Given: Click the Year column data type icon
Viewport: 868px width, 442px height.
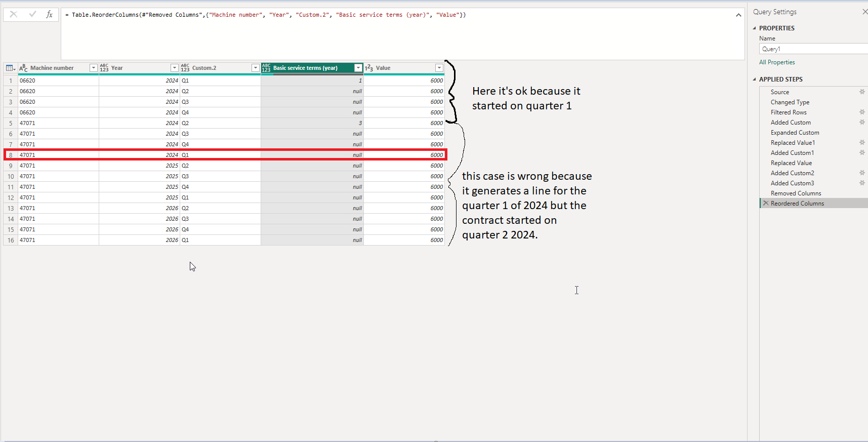Looking at the screenshot, I should (104, 68).
